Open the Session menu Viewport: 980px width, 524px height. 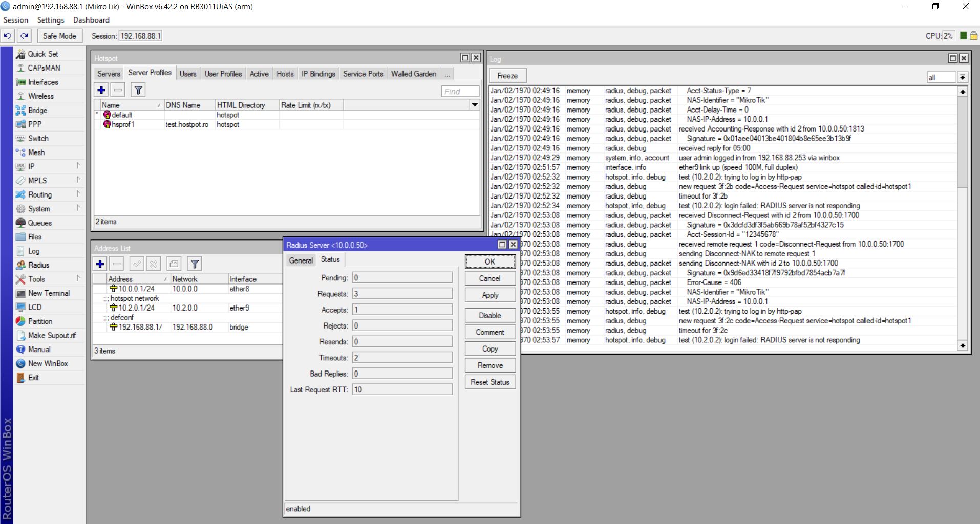point(16,20)
